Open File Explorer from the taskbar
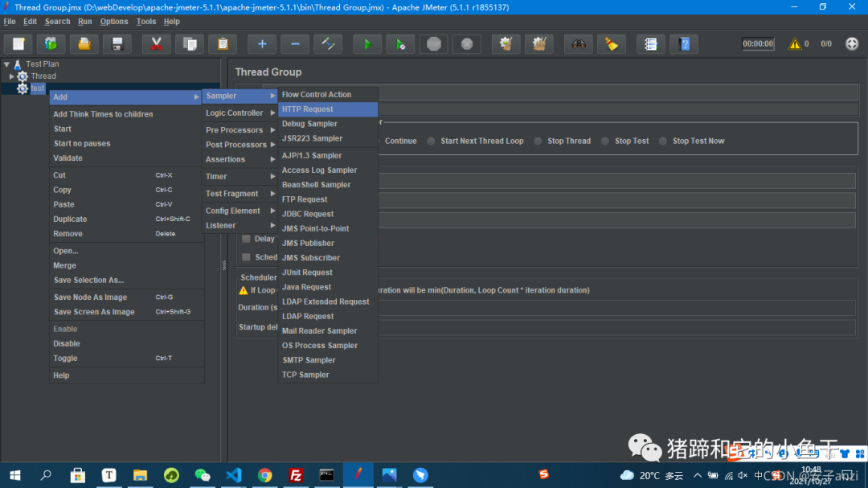Viewport: 868px width, 488px height. click(140, 474)
